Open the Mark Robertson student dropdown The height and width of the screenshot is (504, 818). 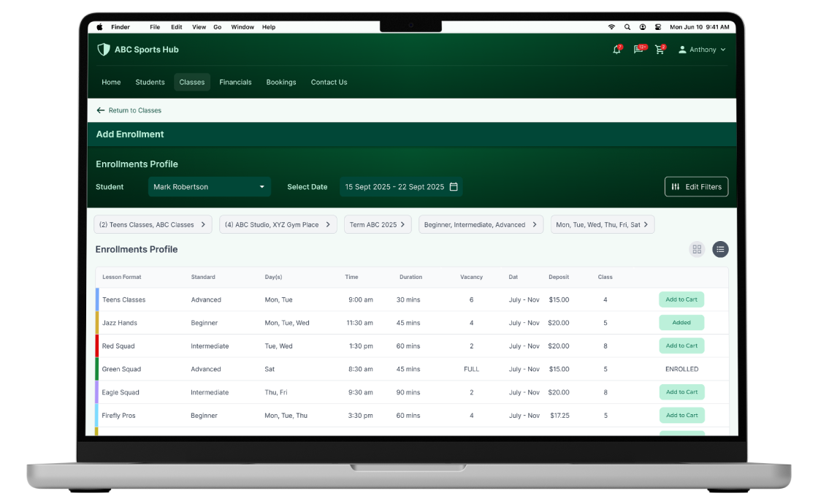pyautogui.click(x=209, y=187)
